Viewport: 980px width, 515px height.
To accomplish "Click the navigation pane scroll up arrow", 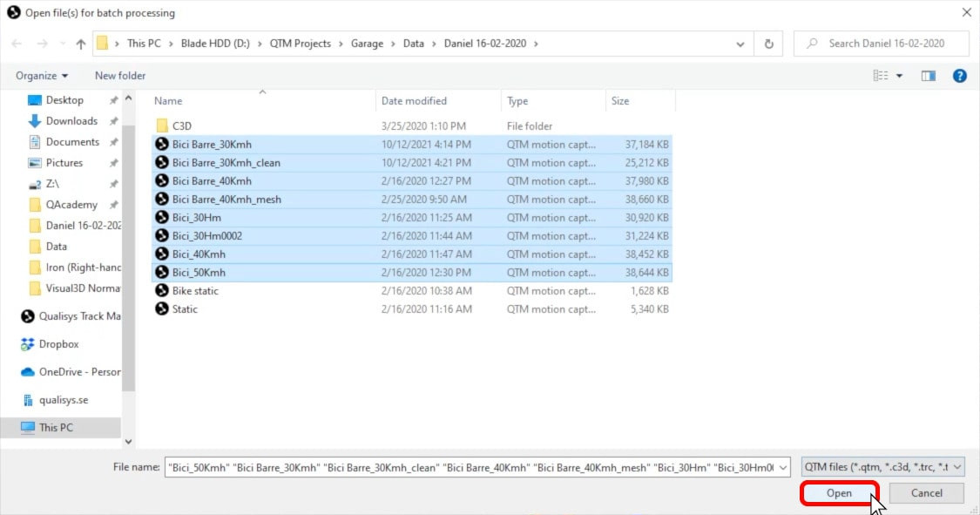I will tap(128, 98).
